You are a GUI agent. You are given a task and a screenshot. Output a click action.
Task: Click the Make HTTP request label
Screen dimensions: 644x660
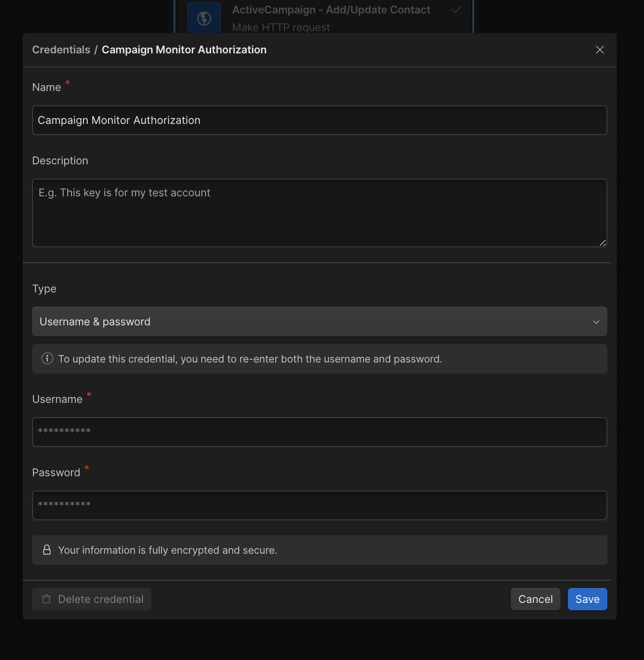click(281, 27)
